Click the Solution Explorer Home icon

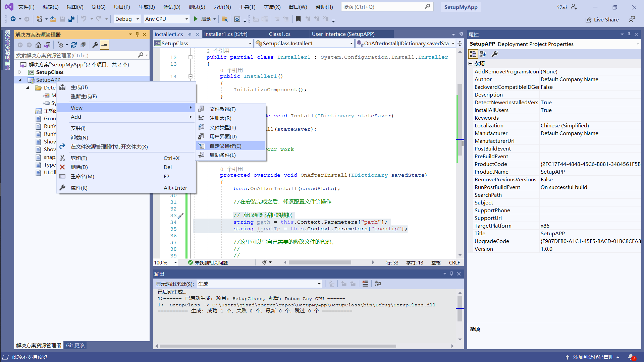[x=38, y=45]
